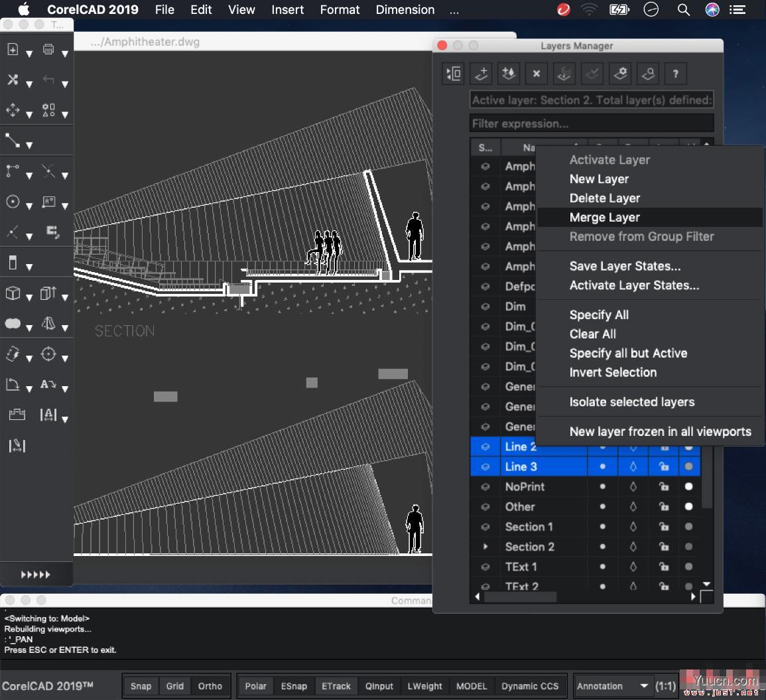766x700 pixels.
Task: Open the Insert menu in menu bar
Action: coord(287,10)
